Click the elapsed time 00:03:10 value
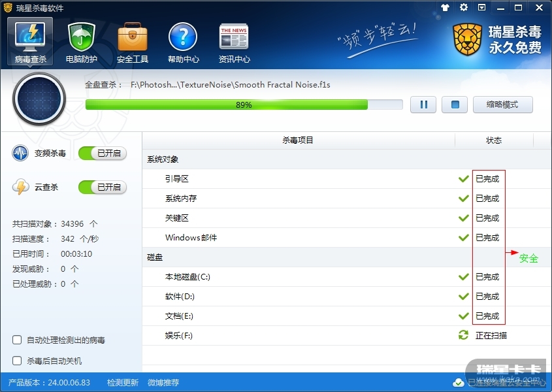 pos(76,254)
